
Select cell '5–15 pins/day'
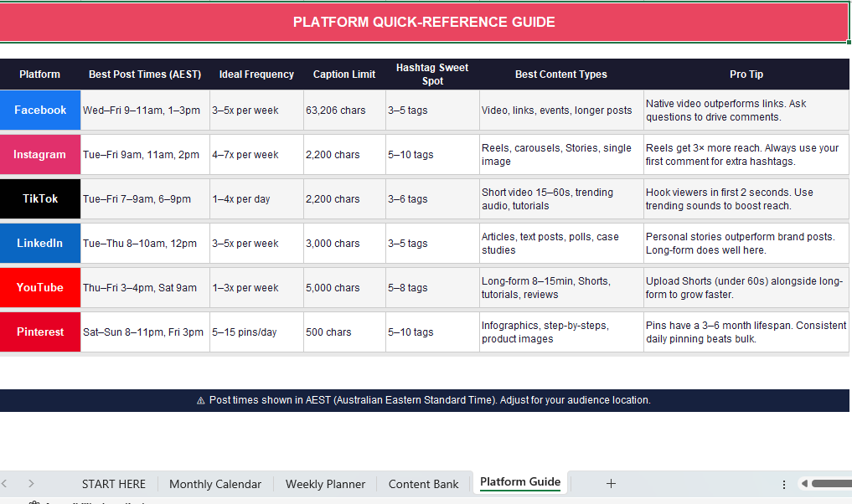point(256,332)
